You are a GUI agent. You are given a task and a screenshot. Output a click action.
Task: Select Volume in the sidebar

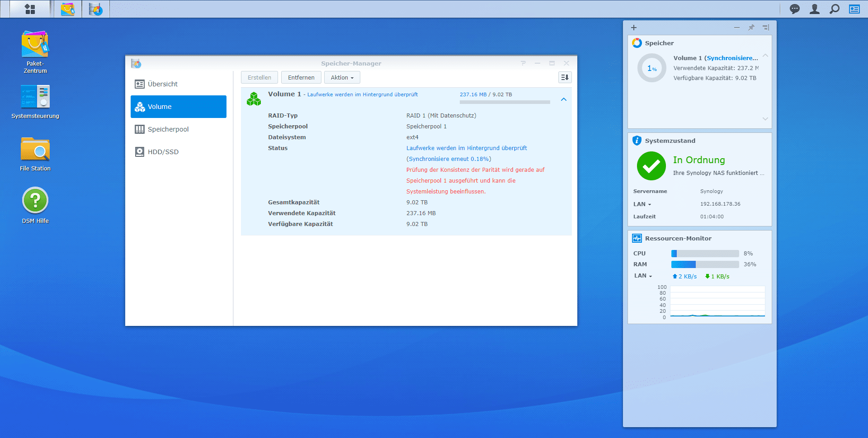click(x=179, y=107)
